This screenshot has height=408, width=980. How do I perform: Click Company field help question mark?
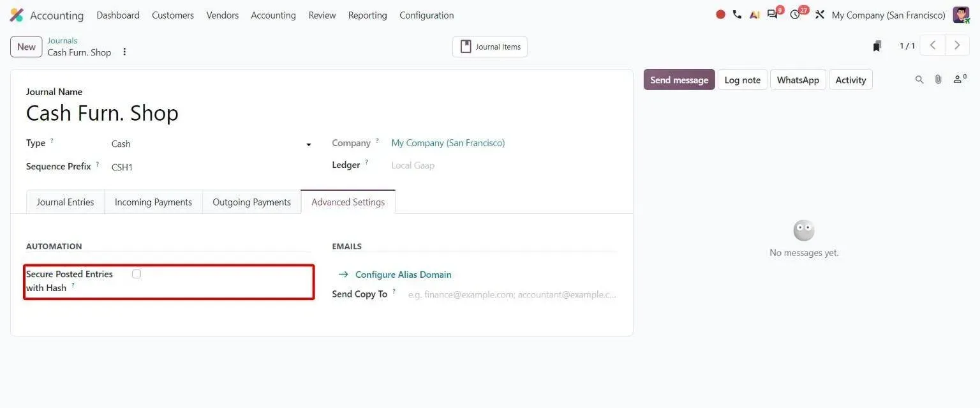click(x=377, y=140)
